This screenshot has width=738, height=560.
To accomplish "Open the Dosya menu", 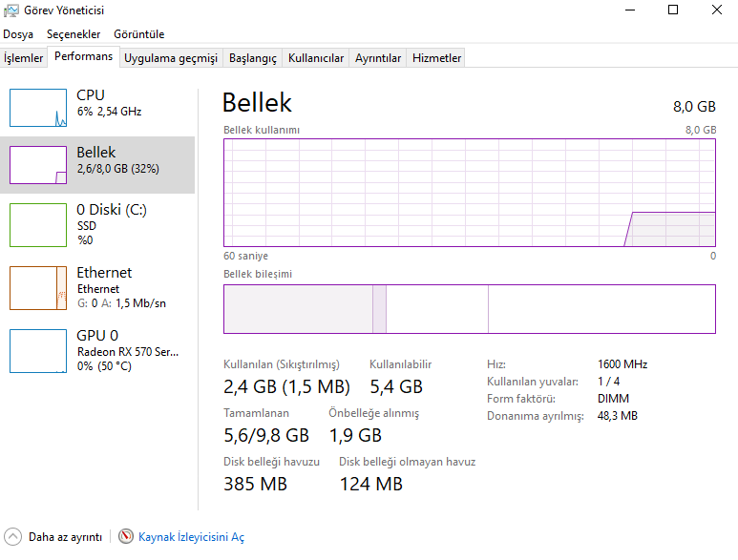I will 18,34.
